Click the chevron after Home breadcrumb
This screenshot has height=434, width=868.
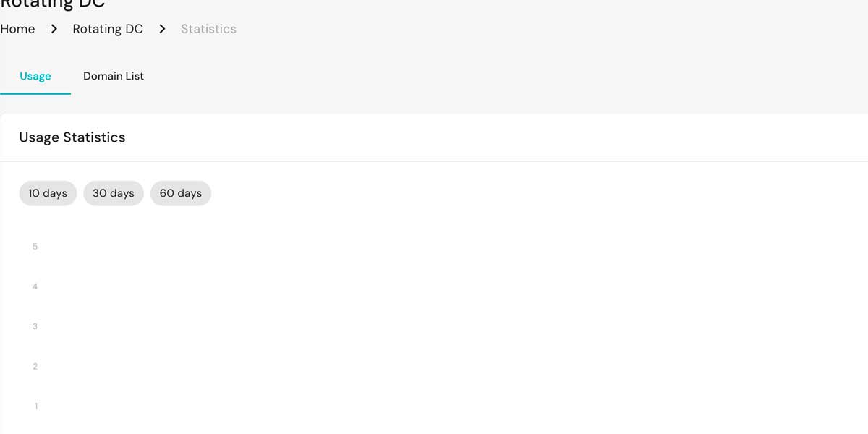[54, 29]
